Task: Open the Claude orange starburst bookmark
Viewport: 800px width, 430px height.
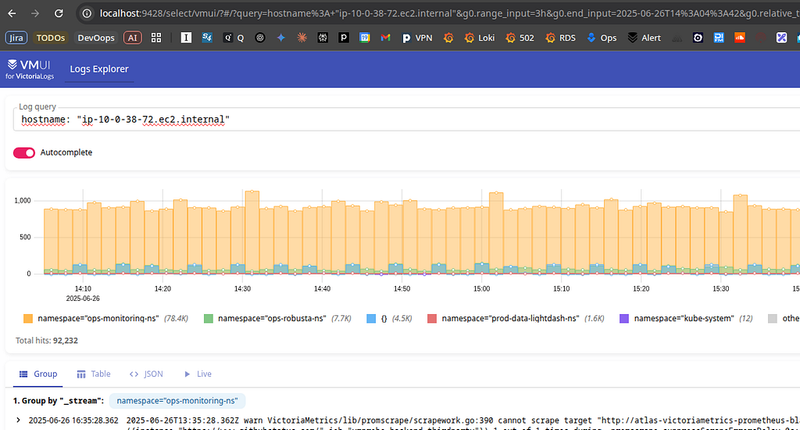Action: pyautogui.click(x=302, y=38)
